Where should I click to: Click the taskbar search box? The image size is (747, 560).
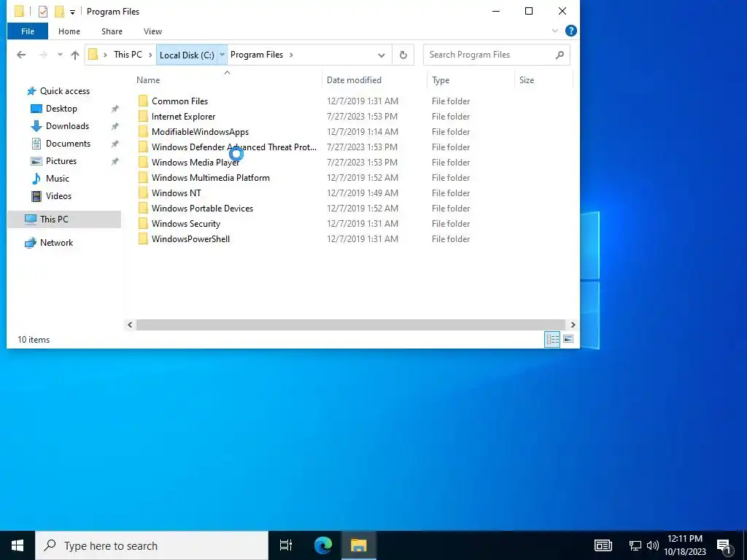(152, 545)
